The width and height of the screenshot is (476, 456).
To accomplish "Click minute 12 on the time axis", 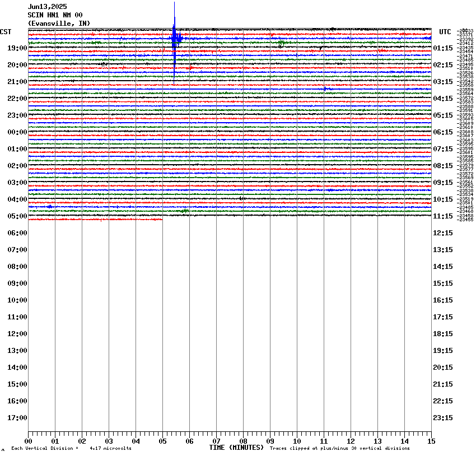I will click(351, 441).
